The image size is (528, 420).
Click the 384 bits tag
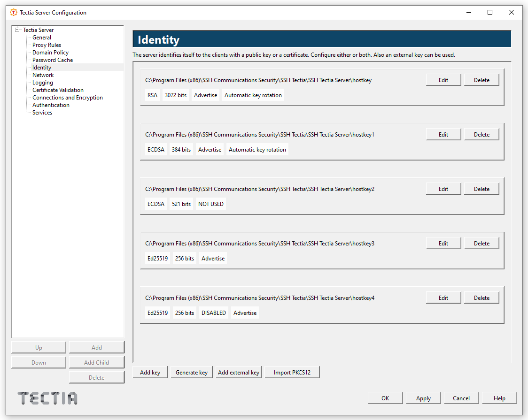(x=181, y=150)
